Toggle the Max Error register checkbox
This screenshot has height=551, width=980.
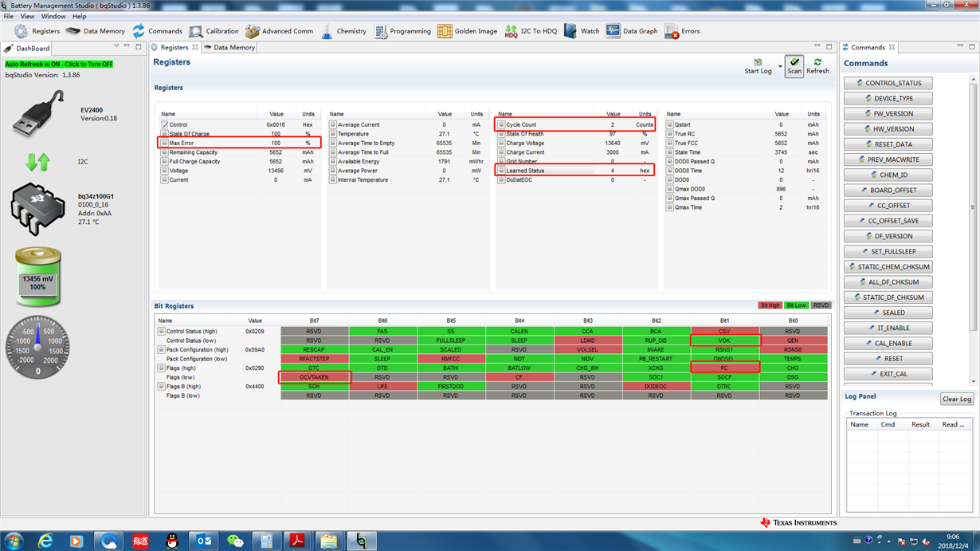pos(165,144)
